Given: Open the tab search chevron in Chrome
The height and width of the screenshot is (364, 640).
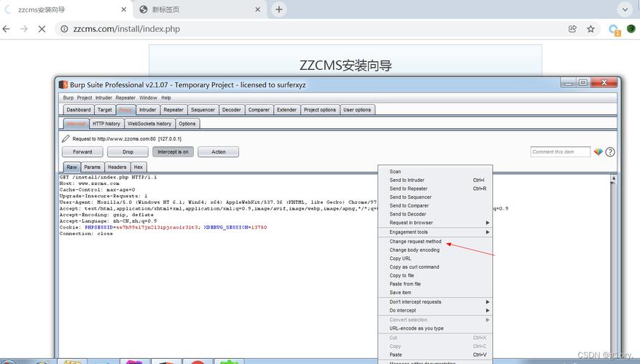Looking at the screenshot, I should (x=625, y=9).
